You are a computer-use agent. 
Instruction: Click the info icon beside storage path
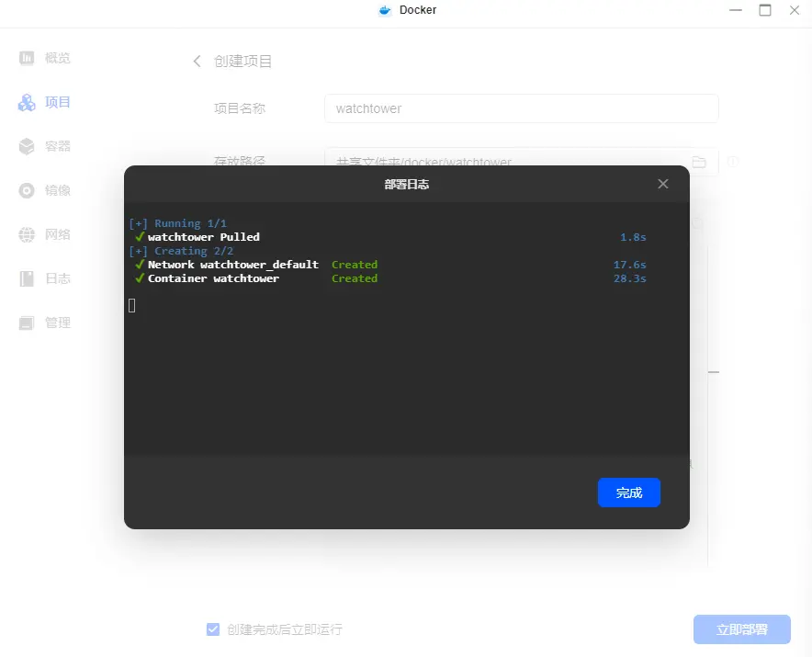(x=733, y=162)
